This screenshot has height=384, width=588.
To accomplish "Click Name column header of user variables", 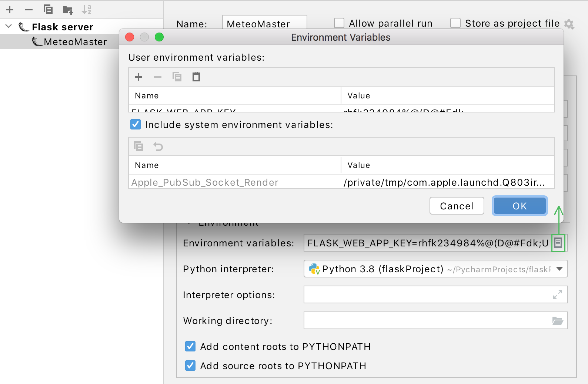I will pos(235,95).
